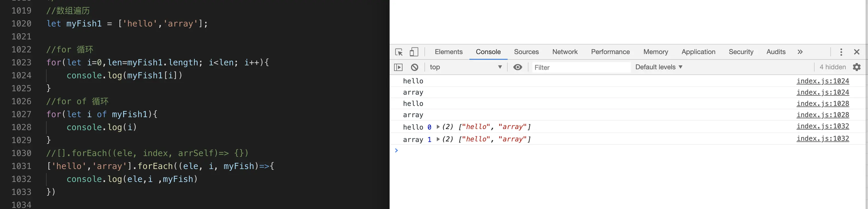The height and width of the screenshot is (209, 868).
Task: Switch to the Elements tab
Action: (448, 52)
